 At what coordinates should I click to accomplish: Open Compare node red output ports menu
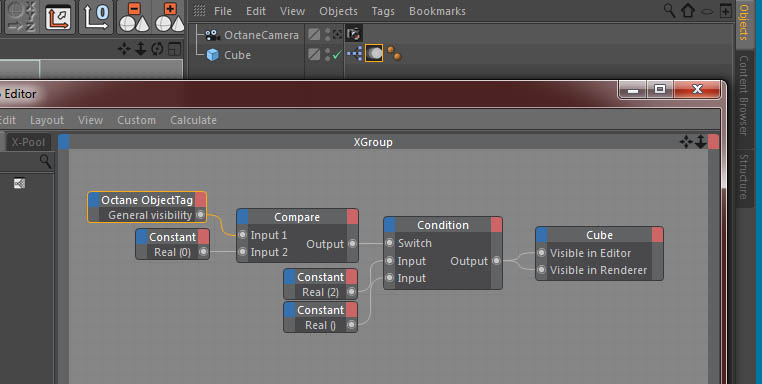coord(352,217)
